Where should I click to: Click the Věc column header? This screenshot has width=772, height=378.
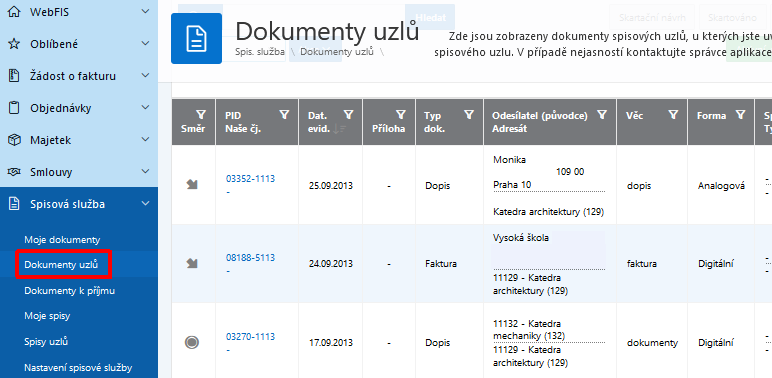click(652, 122)
